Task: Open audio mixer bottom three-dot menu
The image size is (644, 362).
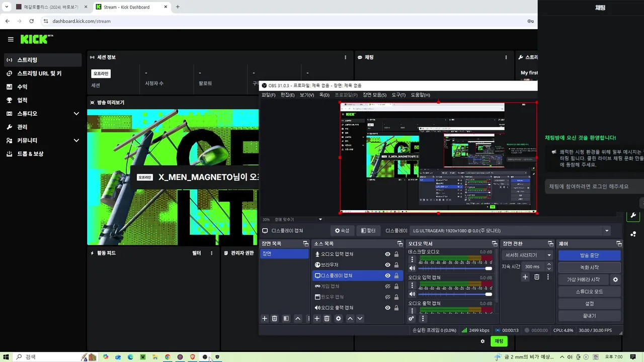Action: pos(423,318)
